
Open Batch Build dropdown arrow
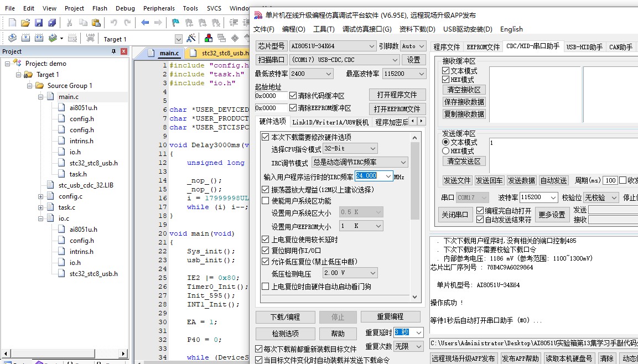point(61,39)
